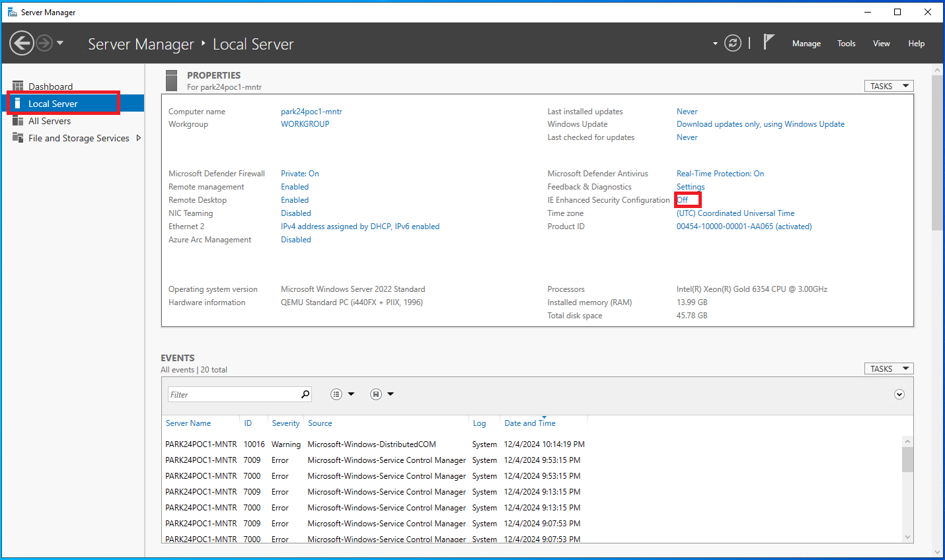This screenshot has width=945, height=560.
Task: Click the events list scrollbar thumb
Action: [907, 460]
